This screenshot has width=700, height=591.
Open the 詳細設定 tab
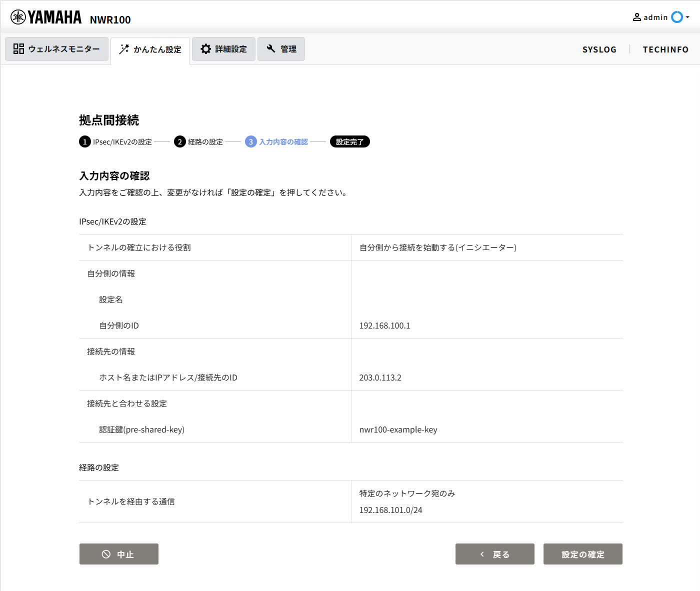[x=223, y=49]
